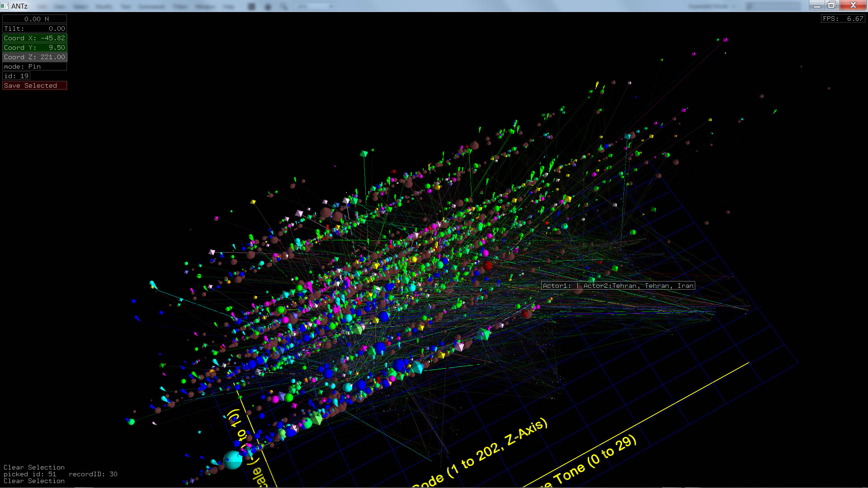The height and width of the screenshot is (488, 868).
Task: Pick the magenta node at the top right
Action: (x=725, y=40)
